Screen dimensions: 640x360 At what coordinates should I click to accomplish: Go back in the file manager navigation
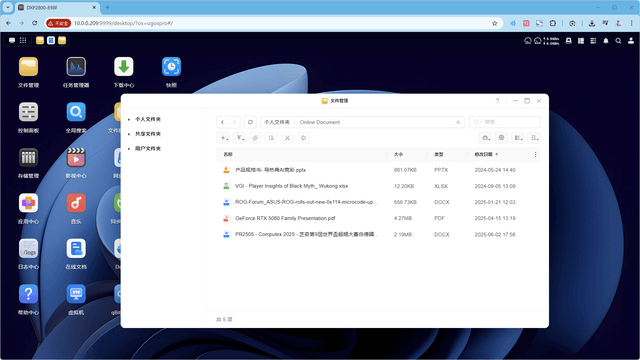(x=222, y=122)
